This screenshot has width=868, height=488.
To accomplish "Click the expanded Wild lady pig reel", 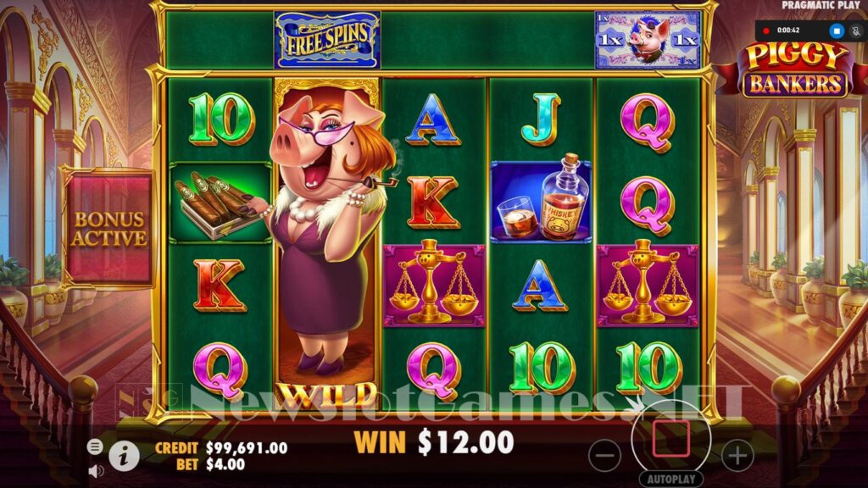I will coord(326,243).
